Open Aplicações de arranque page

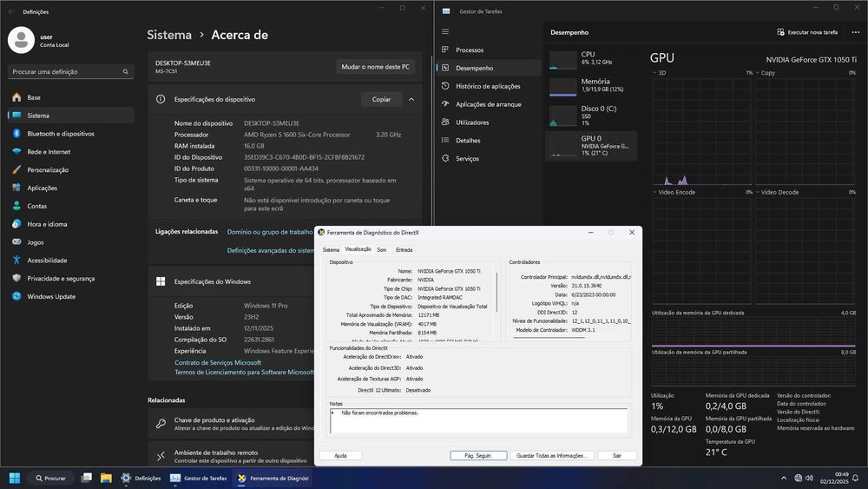coord(488,104)
